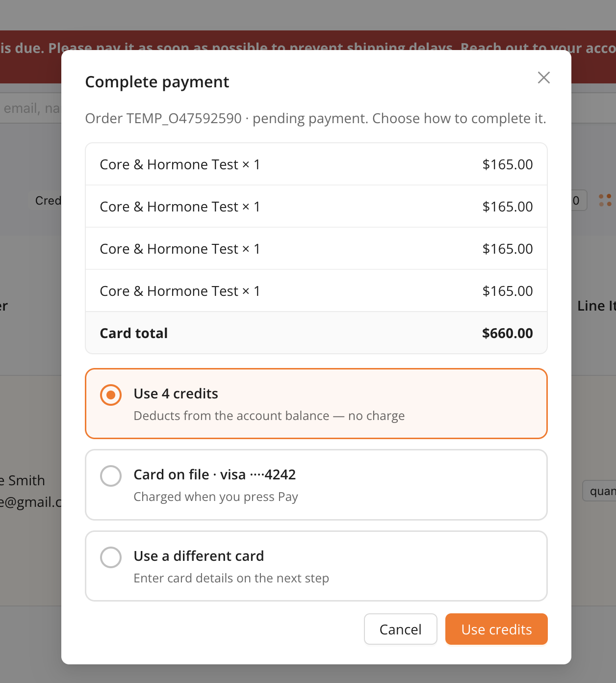Click the Complete payment heading
The height and width of the screenshot is (683, 616).
[x=157, y=82]
